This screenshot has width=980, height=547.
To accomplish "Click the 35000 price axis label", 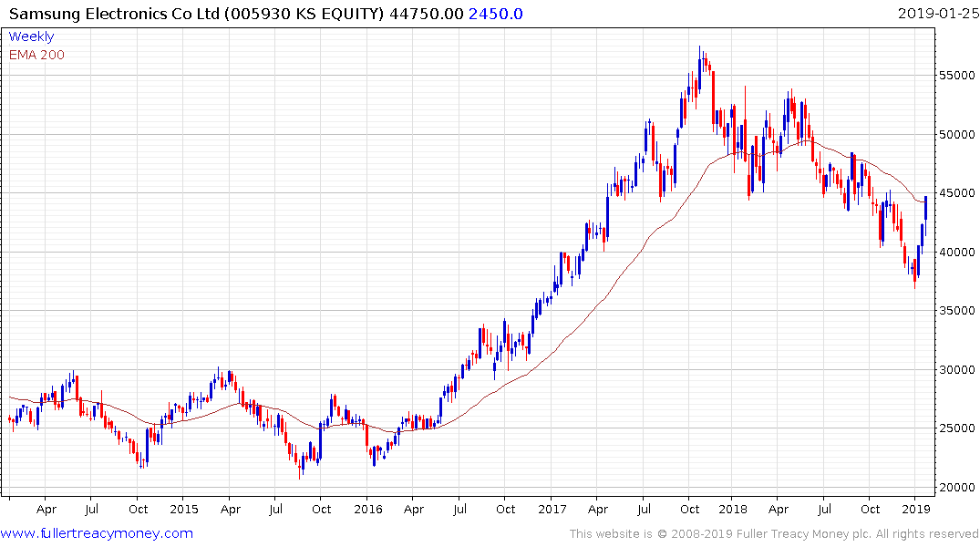I will pyautogui.click(x=957, y=311).
